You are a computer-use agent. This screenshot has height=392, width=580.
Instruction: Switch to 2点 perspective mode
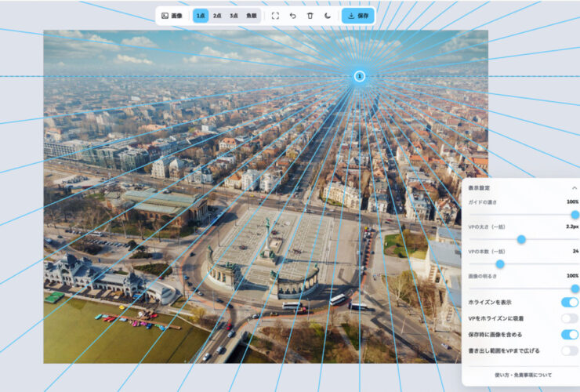click(x=217, y=16)
